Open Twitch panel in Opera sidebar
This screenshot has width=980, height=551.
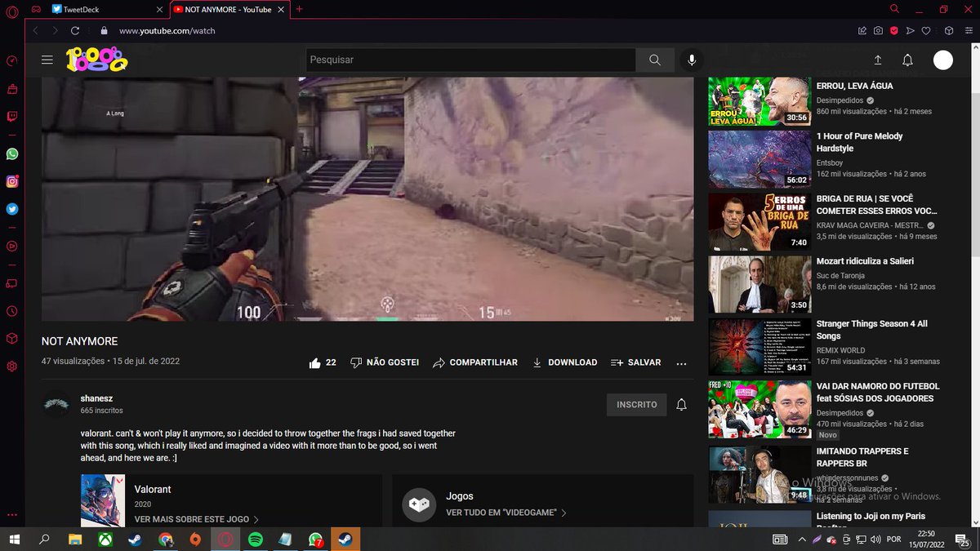point(11,117)
